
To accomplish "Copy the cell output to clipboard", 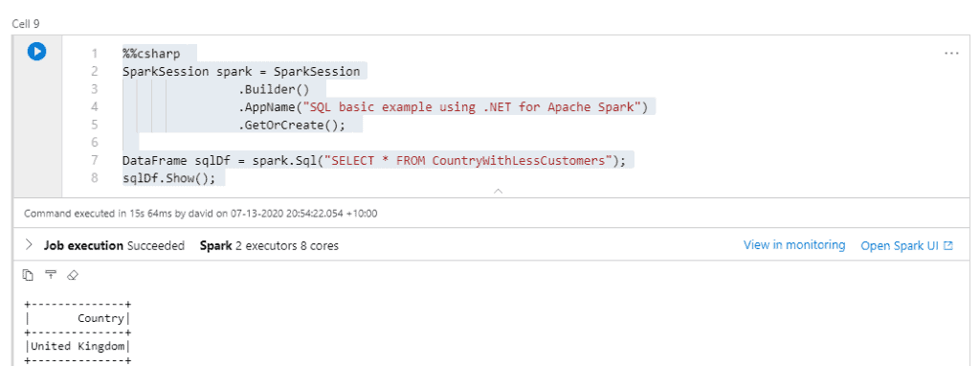I will [x=28, y=275].
